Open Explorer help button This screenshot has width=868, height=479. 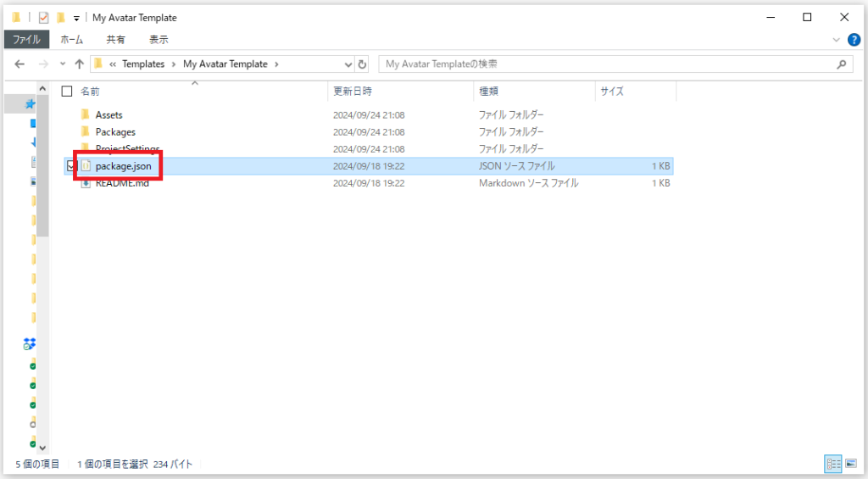coord(854,40)
